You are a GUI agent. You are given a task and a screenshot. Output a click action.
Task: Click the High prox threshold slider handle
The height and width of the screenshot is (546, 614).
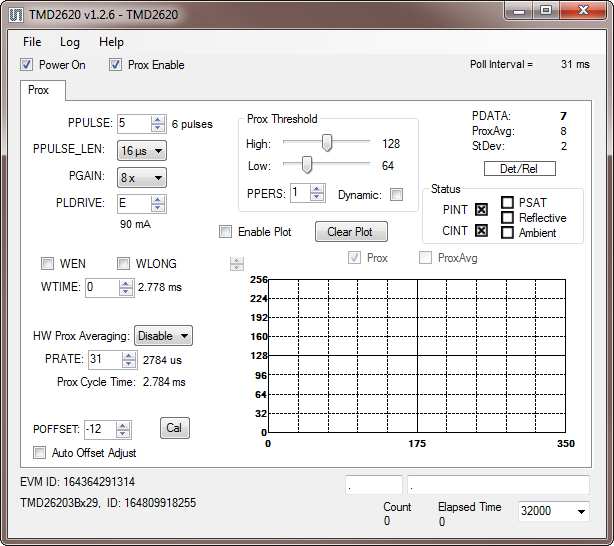[327, 142]
